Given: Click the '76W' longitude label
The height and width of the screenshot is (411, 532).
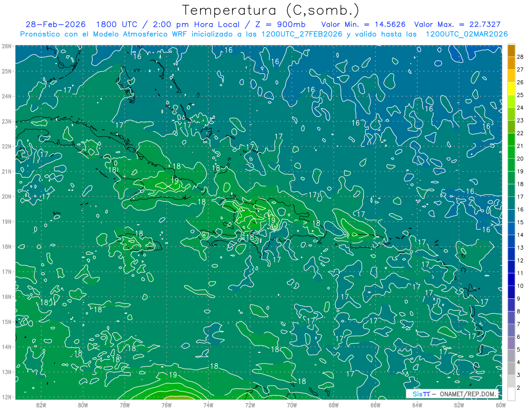Looking at the screenshot, I should 166,405.
